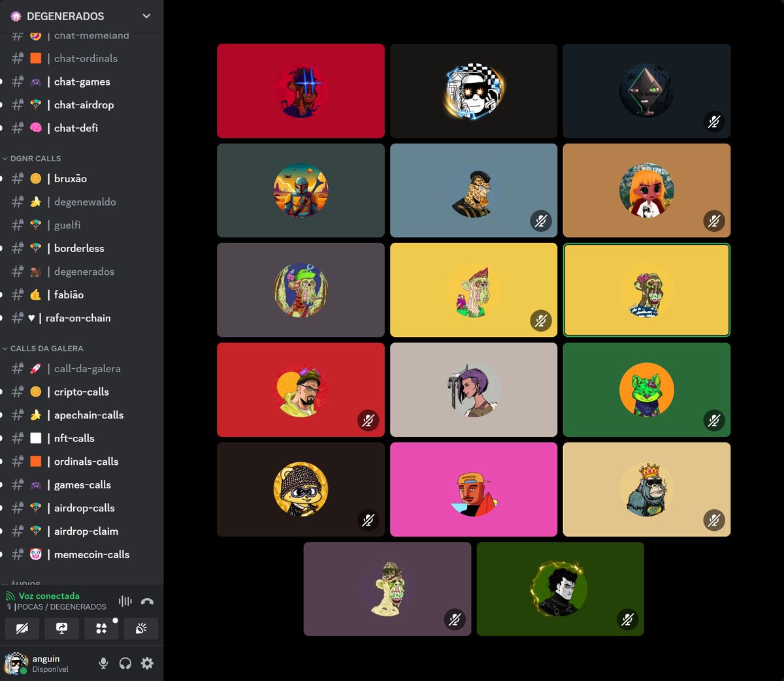Image resolution: width=784 pixels, height=681 pixels.
Task: Click the Voz conectada status
Action: [49, 595]
